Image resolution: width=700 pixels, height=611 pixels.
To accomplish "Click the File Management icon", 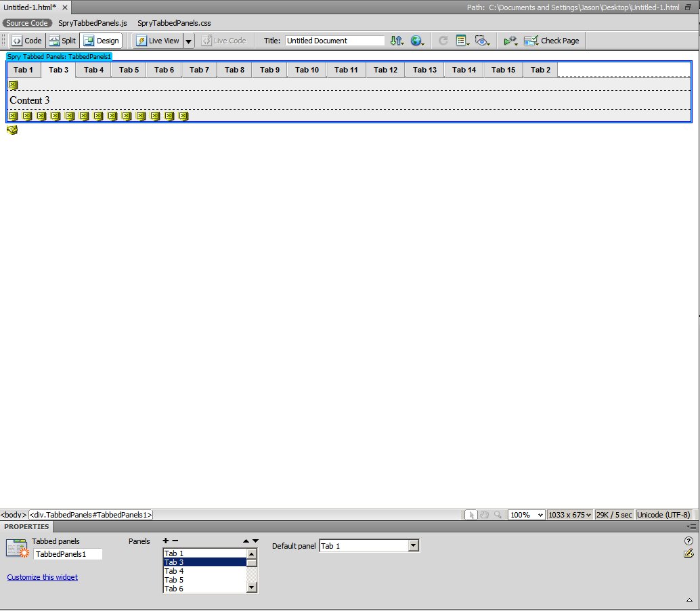I will point(397,41).
